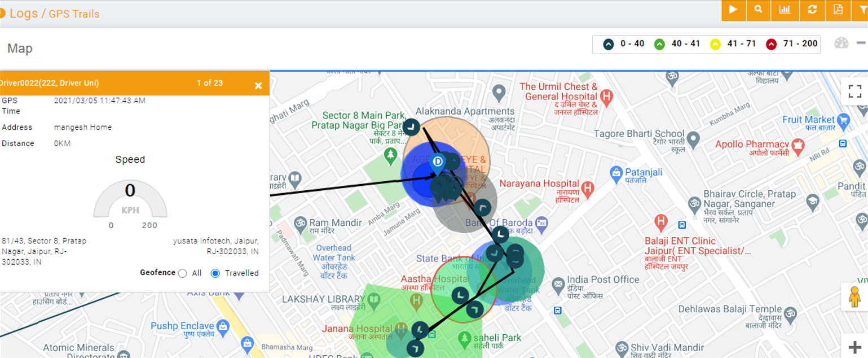
Task: Refresh the GPS trails data
Action: [812, 10]
